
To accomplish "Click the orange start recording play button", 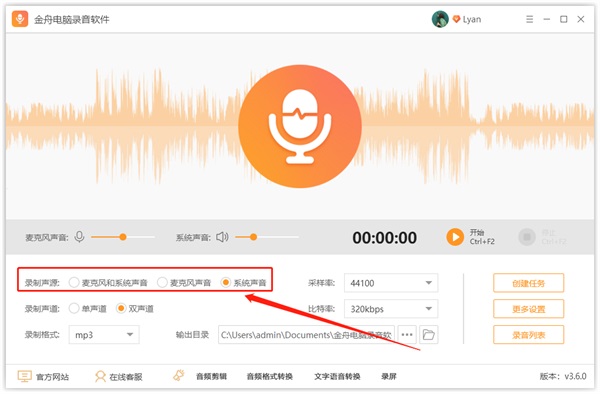I will (x=455, y=237).
